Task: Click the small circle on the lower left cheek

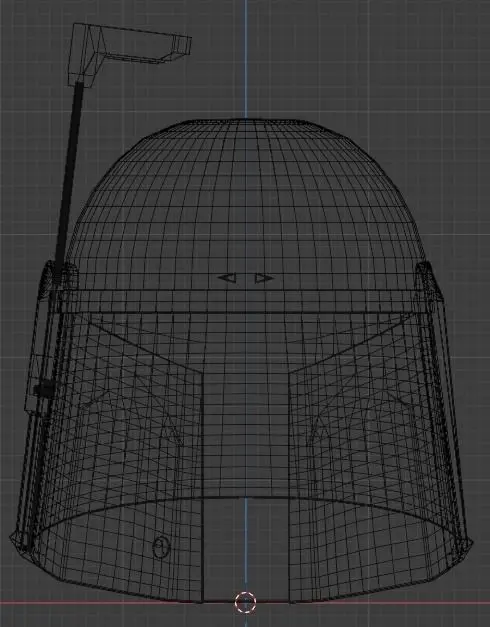Action: 161,547
